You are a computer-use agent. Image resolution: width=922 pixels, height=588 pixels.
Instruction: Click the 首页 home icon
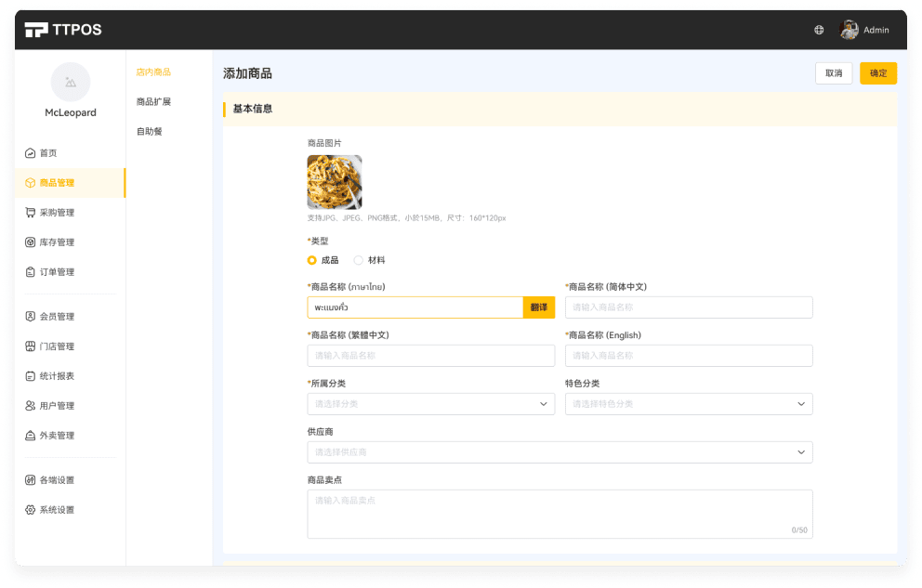pyautogui.click(x=31, y=153)
